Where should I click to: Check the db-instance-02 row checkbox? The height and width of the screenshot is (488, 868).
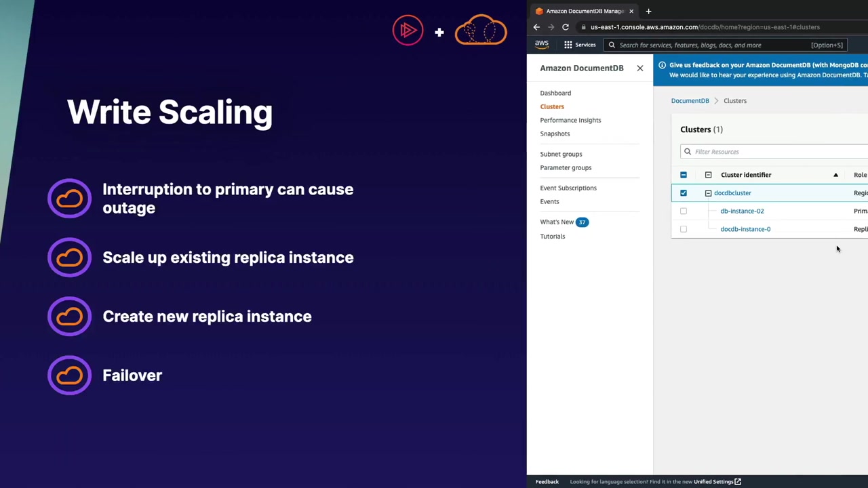pos(684,211)
